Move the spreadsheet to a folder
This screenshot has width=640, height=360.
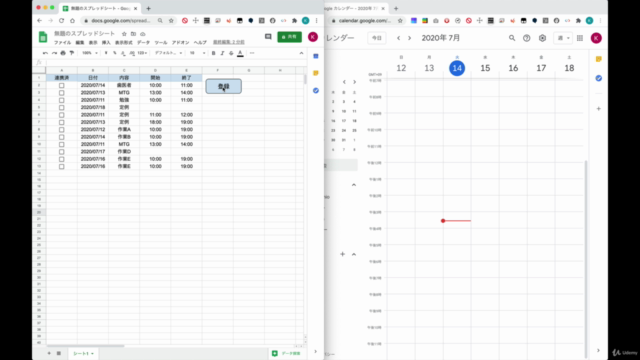click(x=133, y=34)
